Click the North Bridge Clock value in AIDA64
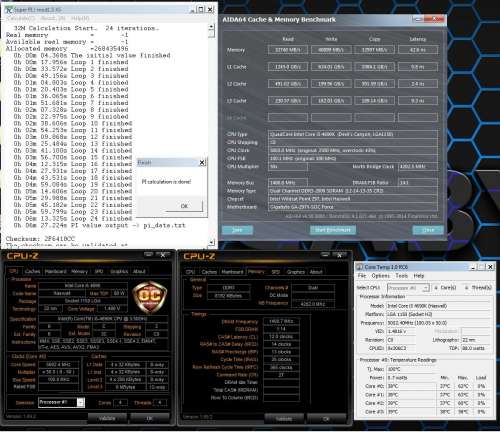Image resolution: width=500 pixels, height=432 pixels. (x=418, y=166)
